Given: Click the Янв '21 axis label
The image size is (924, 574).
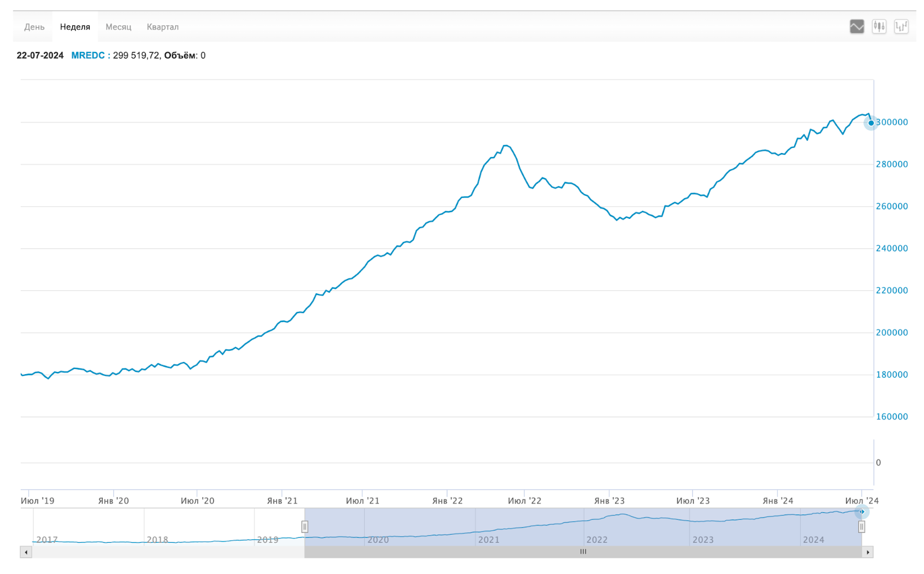Looking at the screenshot, I should [282, 501].
